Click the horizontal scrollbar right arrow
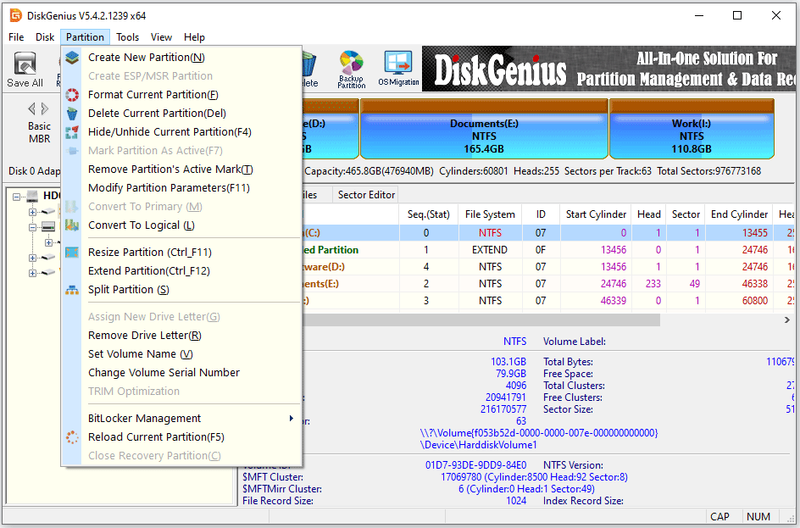The width and height of the screenshot is (800, 528). click(786, 320)
